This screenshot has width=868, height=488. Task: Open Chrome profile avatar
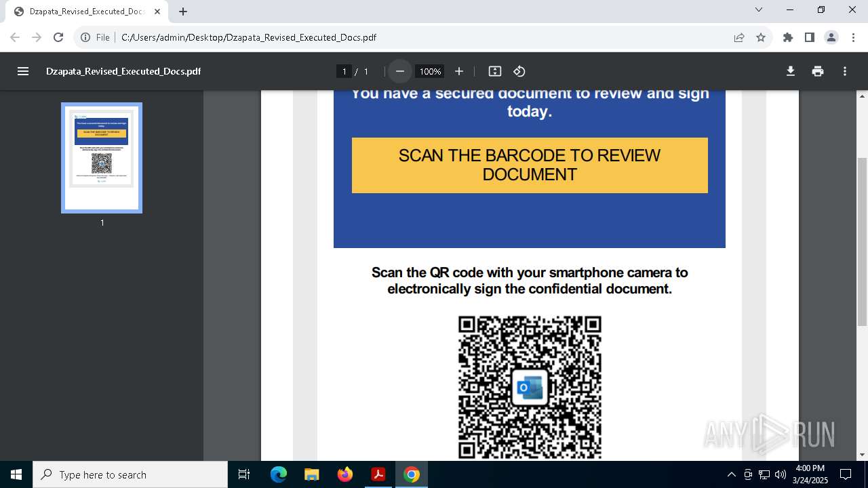(831, 37)
